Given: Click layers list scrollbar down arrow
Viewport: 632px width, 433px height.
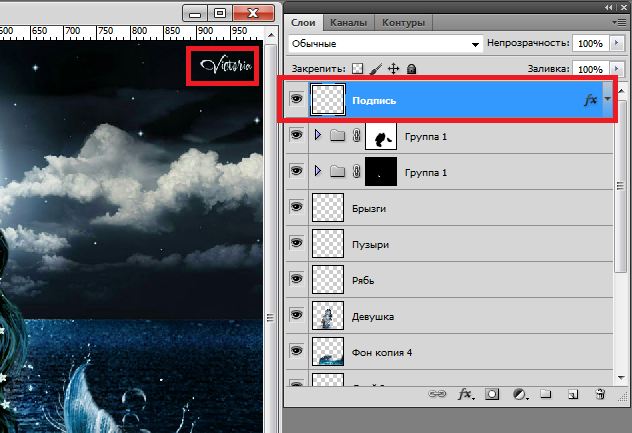Looking at the screenshot, I should [621, 378].
